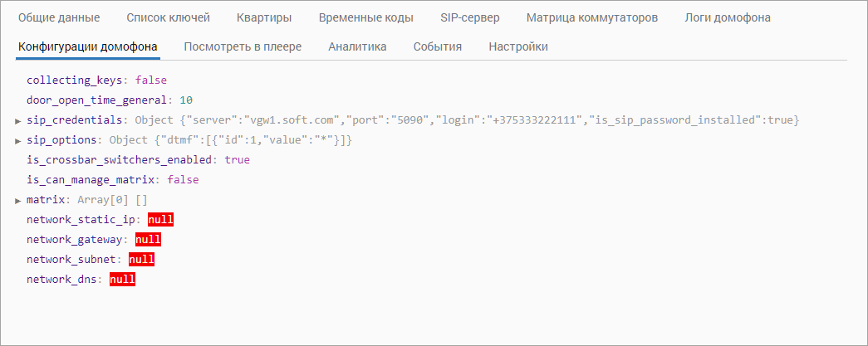Select Конфигурации домофона sub-tab
This screenshot has width=868, height=346.
[87, 46]
